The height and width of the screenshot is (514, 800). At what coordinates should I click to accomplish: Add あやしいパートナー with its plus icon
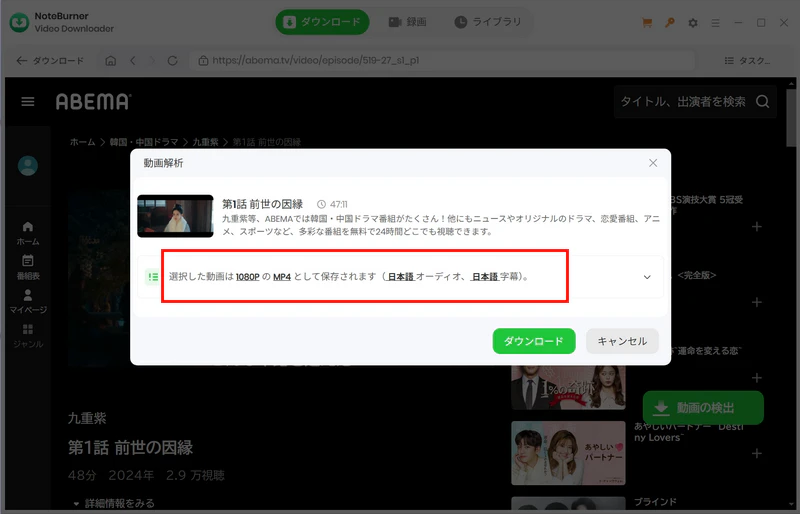[757, 453]
